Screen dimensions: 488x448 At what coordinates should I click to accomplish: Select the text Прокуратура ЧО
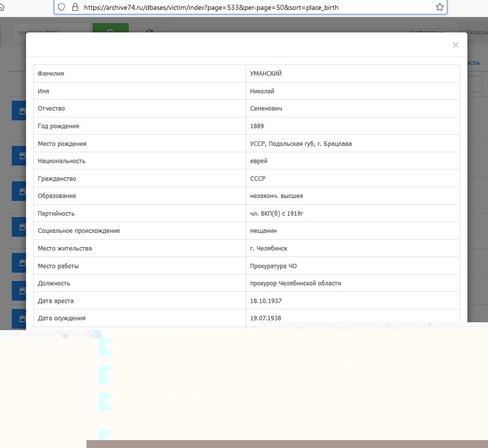tap(273, 266)
